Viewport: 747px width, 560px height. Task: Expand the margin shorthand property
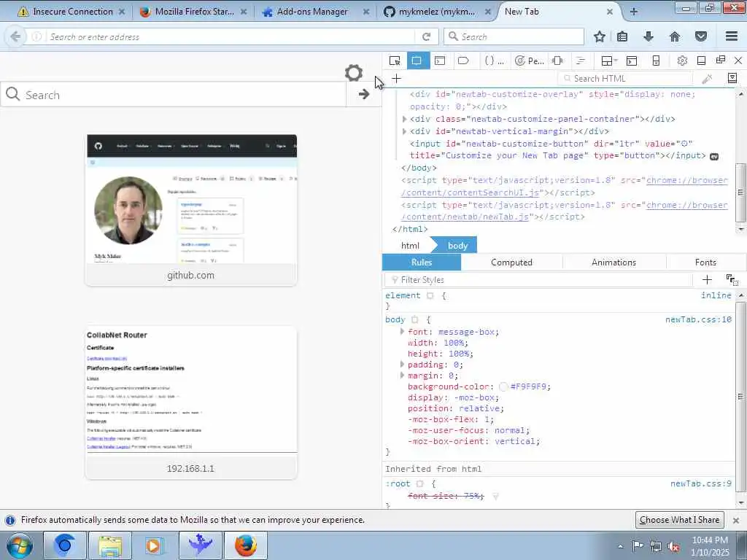(402, 376)
